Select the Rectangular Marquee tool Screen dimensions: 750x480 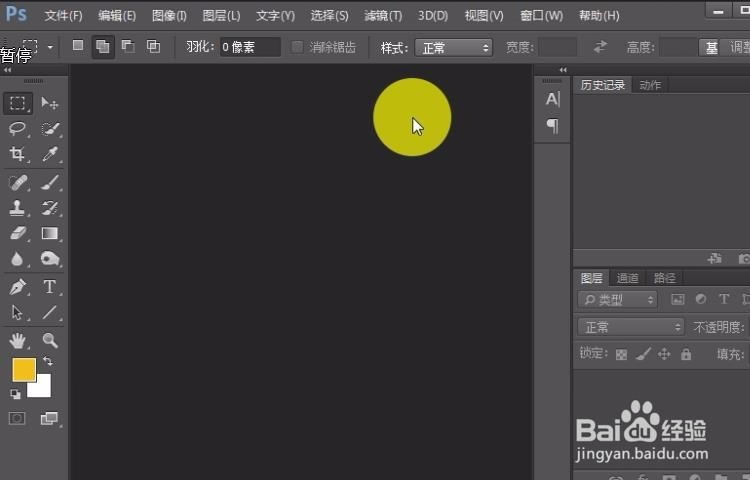click(x=18, y=103)
